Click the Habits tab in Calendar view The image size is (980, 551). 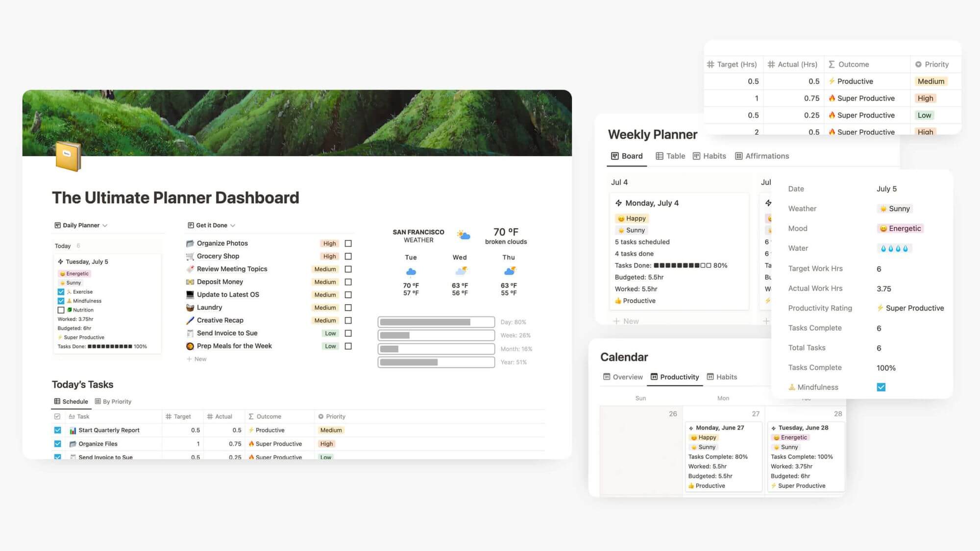(726, 376)
